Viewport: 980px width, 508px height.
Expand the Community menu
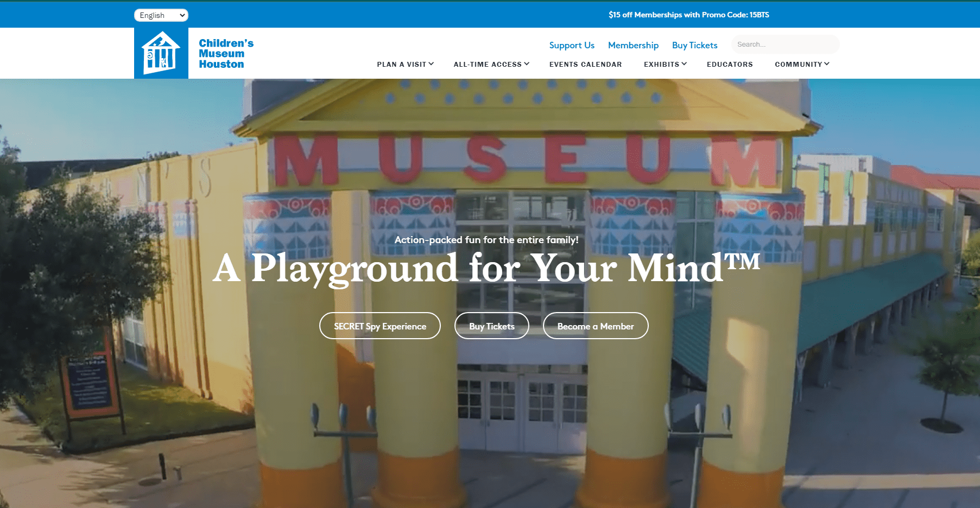(x=802, y=64)
